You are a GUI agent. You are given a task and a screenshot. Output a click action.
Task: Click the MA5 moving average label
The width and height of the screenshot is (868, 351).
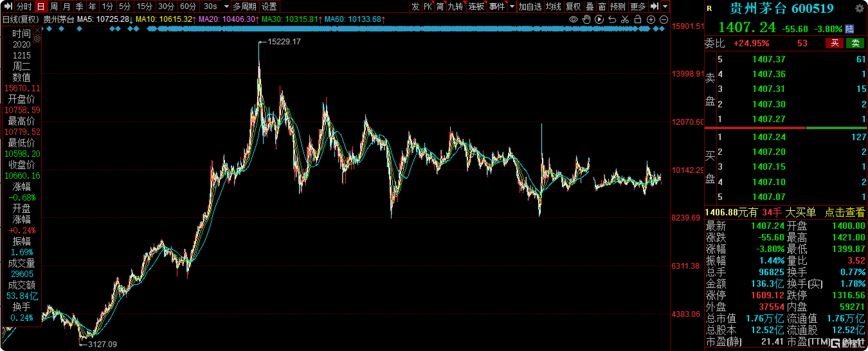coord(105,19)
